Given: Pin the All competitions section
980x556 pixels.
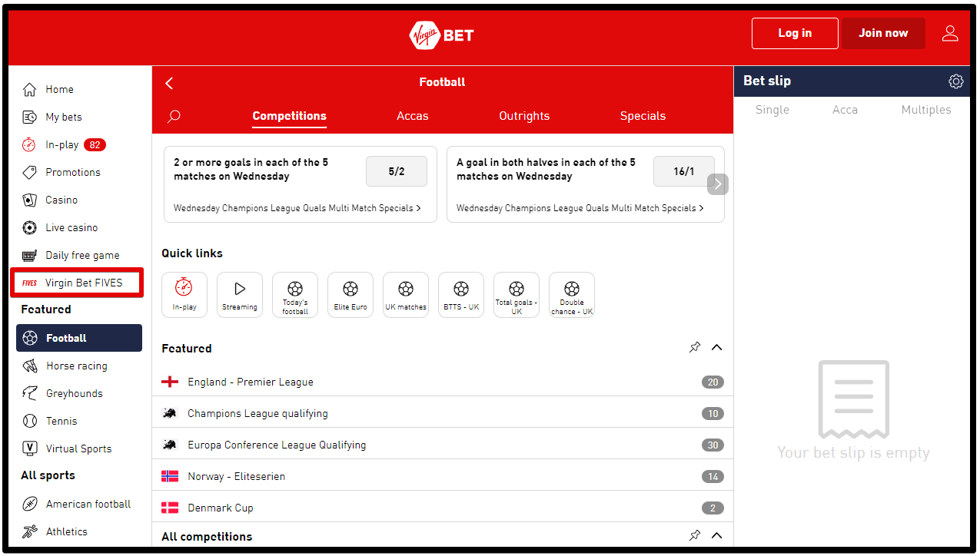Looking at the screenshot, I should (695, 536).
